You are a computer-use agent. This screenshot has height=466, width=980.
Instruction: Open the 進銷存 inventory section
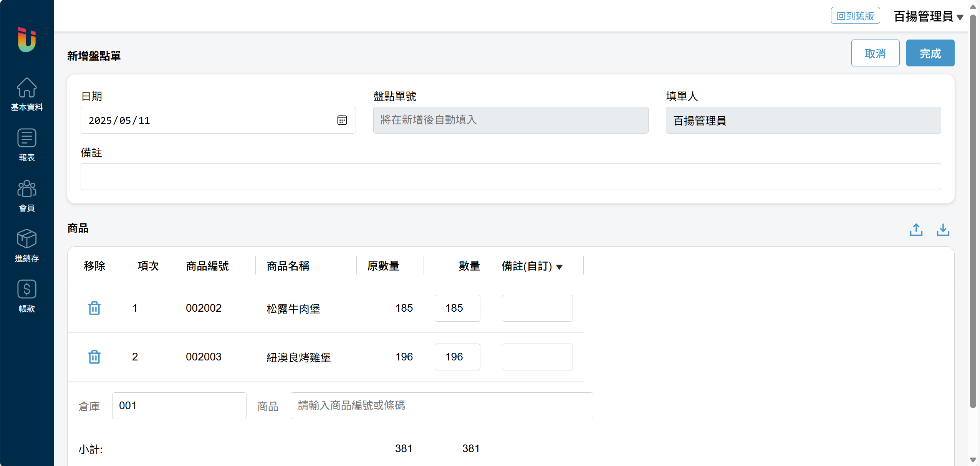tap(27, 246)
